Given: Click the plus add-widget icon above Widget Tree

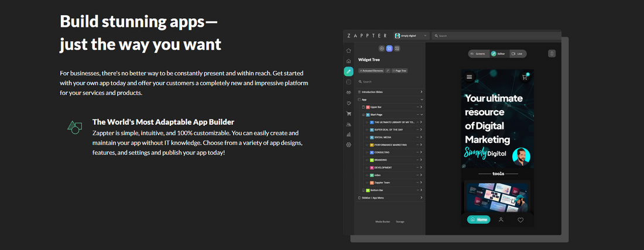Looking at the screenshot, I should (382, 49).
